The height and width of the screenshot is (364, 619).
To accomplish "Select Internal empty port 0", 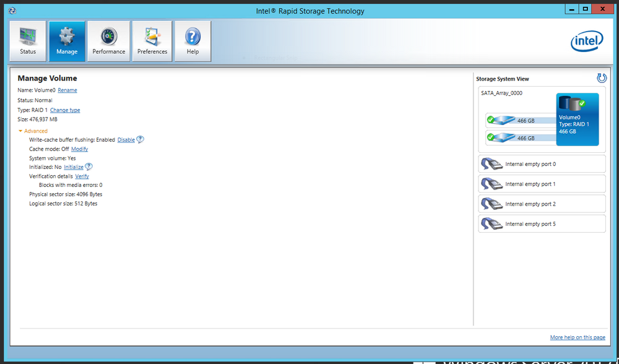I will click(x=542, y=164).
